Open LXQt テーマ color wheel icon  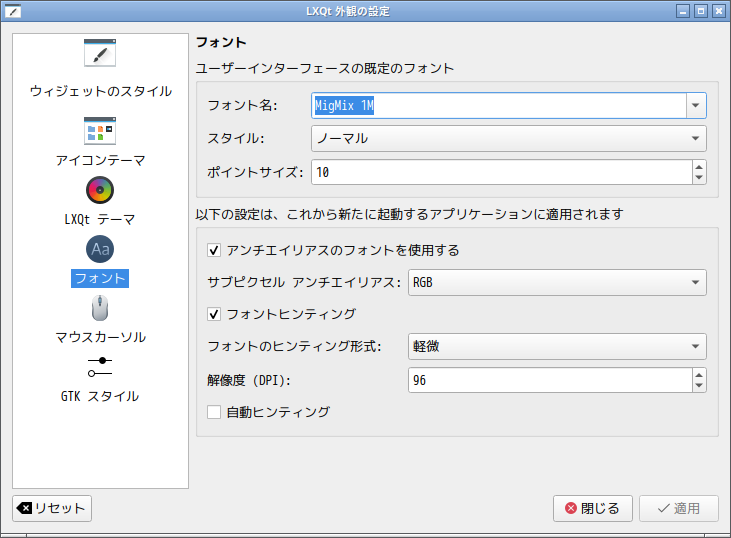click(x=100, y=190)
